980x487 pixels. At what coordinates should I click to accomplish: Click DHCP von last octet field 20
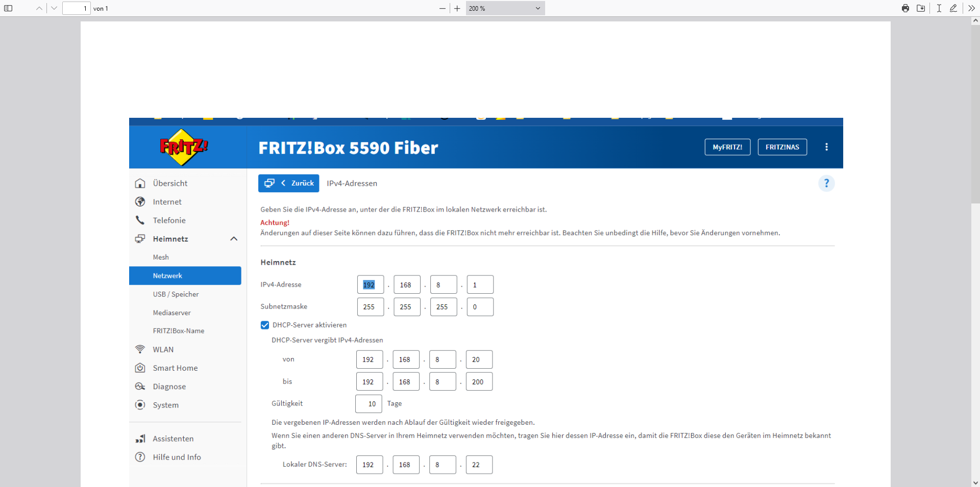click(x=479, y=360)
